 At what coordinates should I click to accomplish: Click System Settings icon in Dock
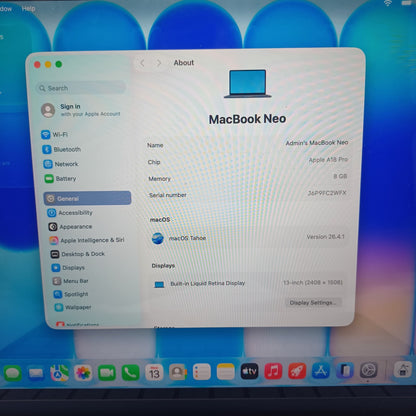(x=369, y=370)
